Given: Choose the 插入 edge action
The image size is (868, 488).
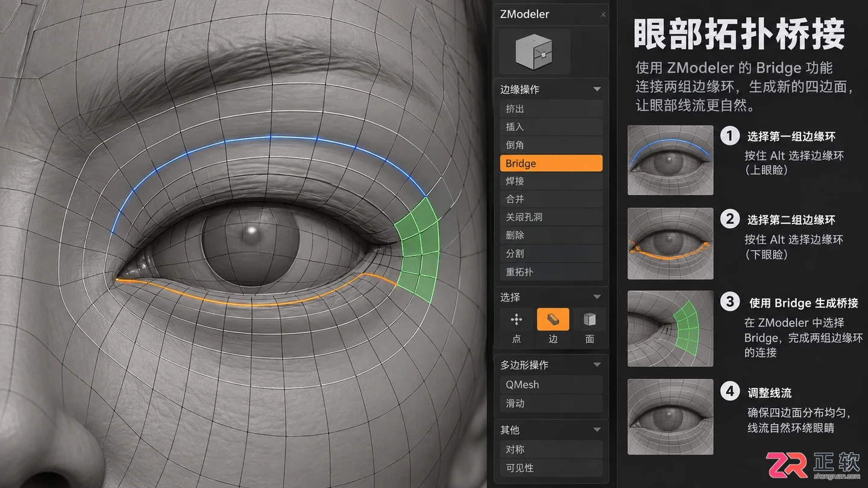Looking at the screenshot, I should [x=551, y=127].
